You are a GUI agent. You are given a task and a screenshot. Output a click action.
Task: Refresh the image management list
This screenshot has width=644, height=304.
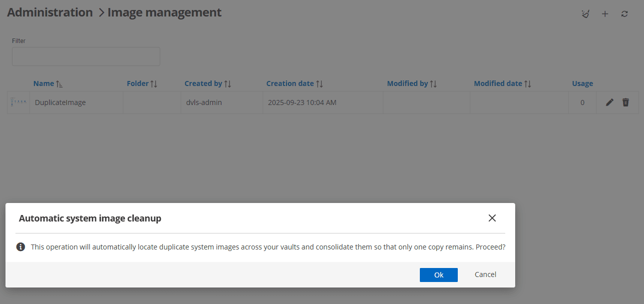click(624, 13)
